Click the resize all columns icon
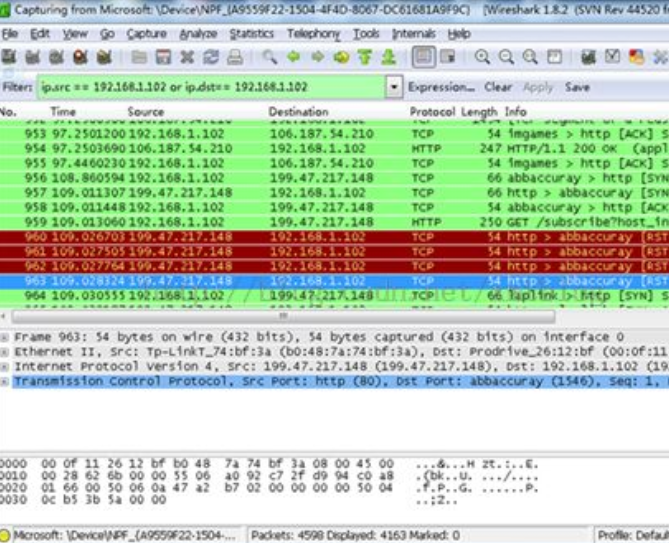This screenshot has height=547, width=669. pos(554,57)
